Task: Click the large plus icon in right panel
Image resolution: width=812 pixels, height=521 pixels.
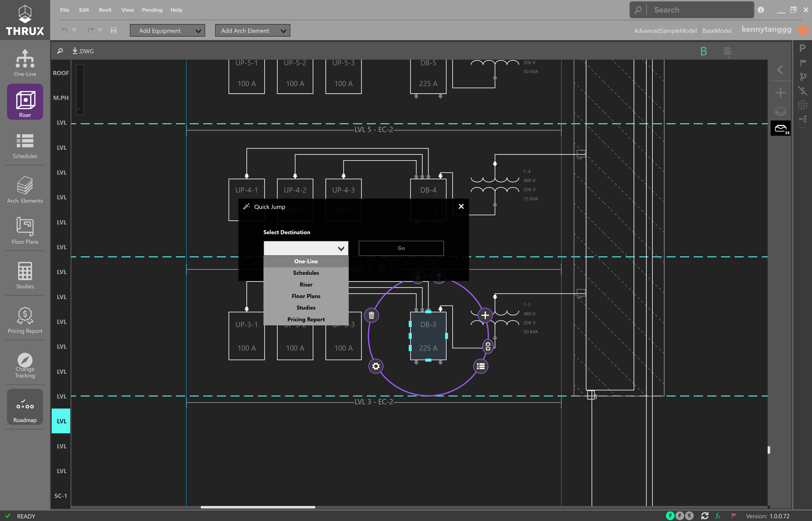Action: 780,92
